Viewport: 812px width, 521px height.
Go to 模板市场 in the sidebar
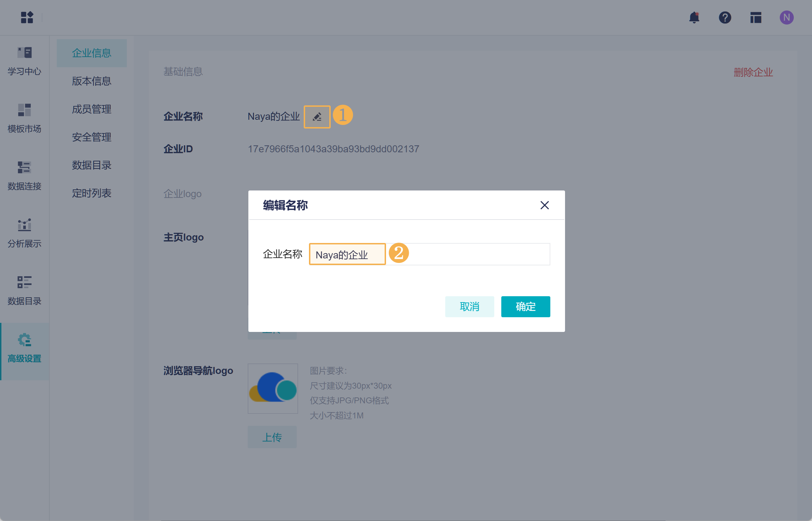[25, 119]
